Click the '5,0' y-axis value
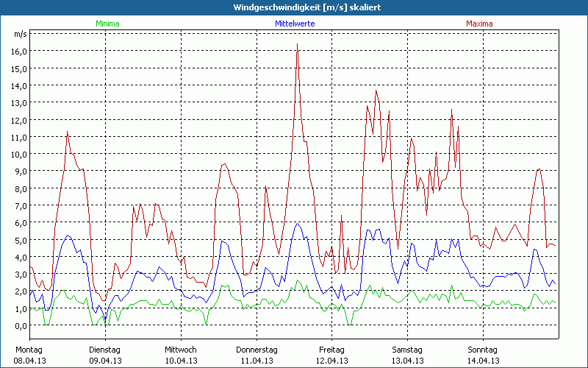Viewport: 588px width, 368px height. [21, 241]
